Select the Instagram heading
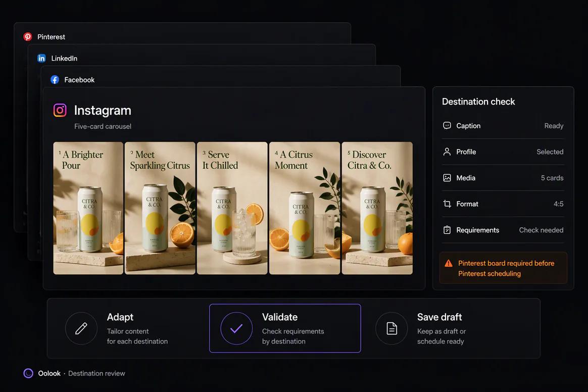The width and height of the screenshot is (588, 392). tap(103, 110)
